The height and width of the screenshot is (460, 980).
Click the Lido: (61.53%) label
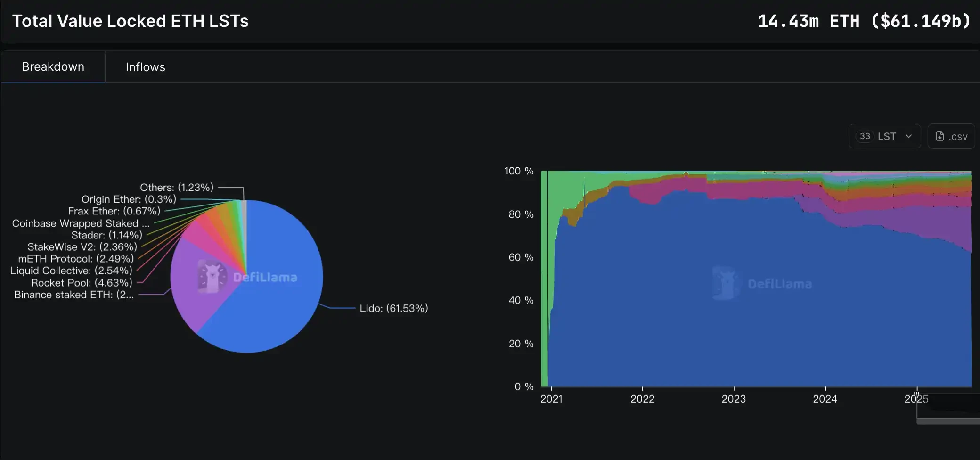pyautogui.click(x=394, y=308)
